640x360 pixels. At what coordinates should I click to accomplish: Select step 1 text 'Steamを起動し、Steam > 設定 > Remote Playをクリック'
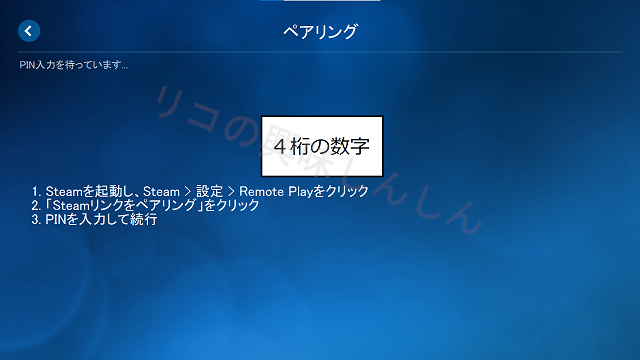[x=200, y=191]
